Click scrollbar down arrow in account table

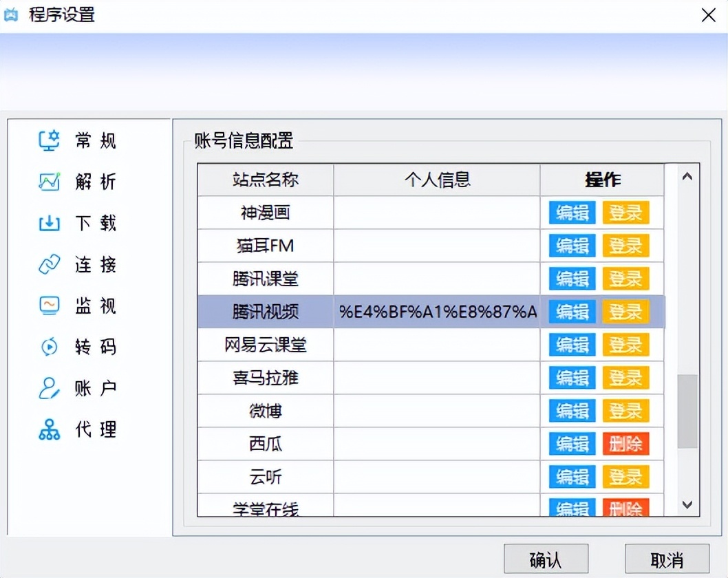coord(687,504)
